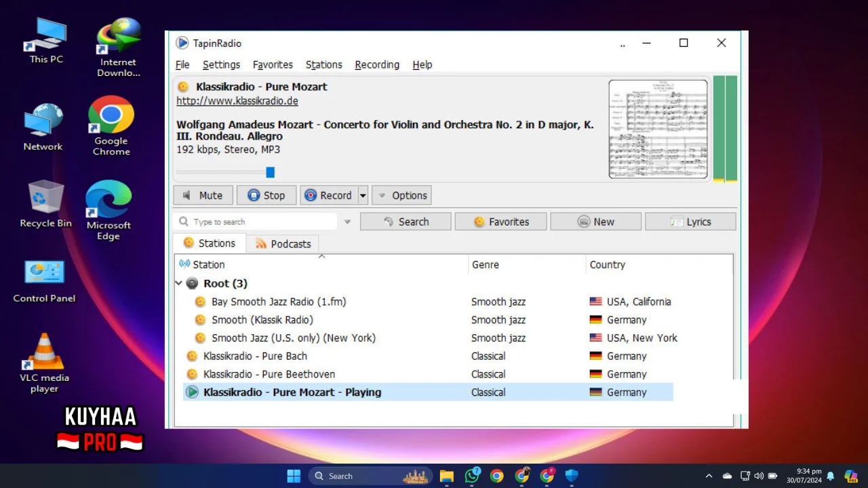
Task: Open the Windows Start menu
Action: click(x=294, y=476)
